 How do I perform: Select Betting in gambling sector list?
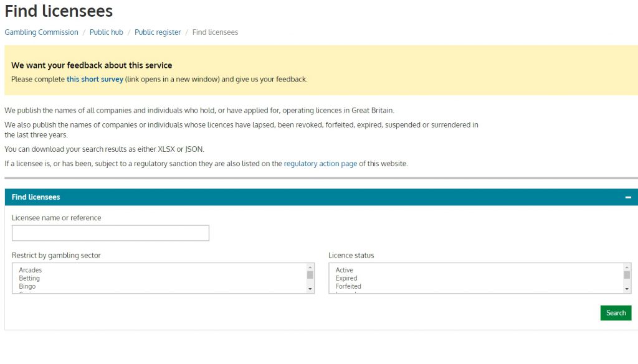coord(29,278)
